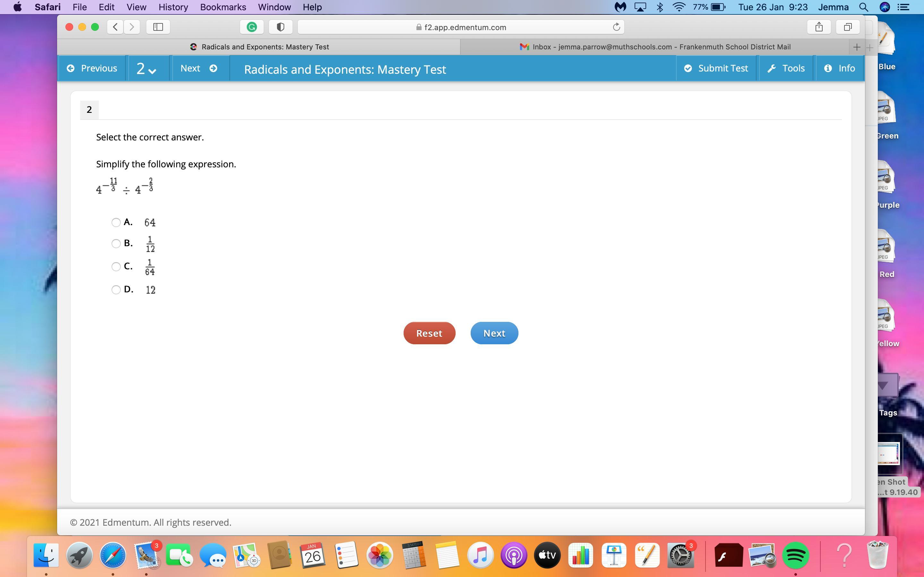Open the History menu
This screenshot has width=924, height=577.
click(x=173, y=7)
